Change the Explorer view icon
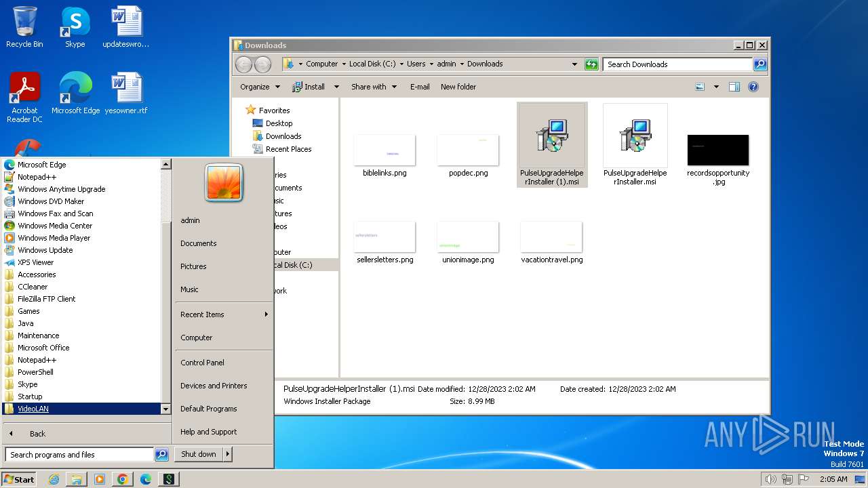 (x=700, y=87)
